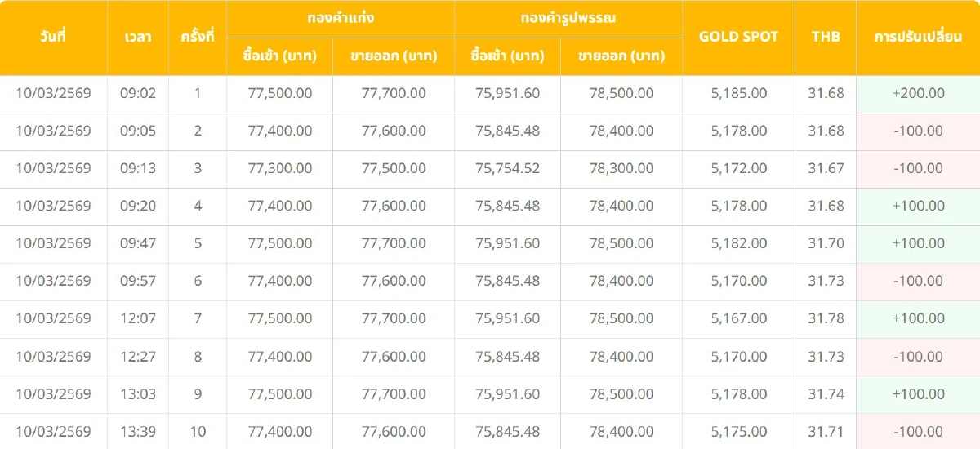980x449 pixels.
Task: Click the THB rate 31.78 cell
Action: click(826, 318)
